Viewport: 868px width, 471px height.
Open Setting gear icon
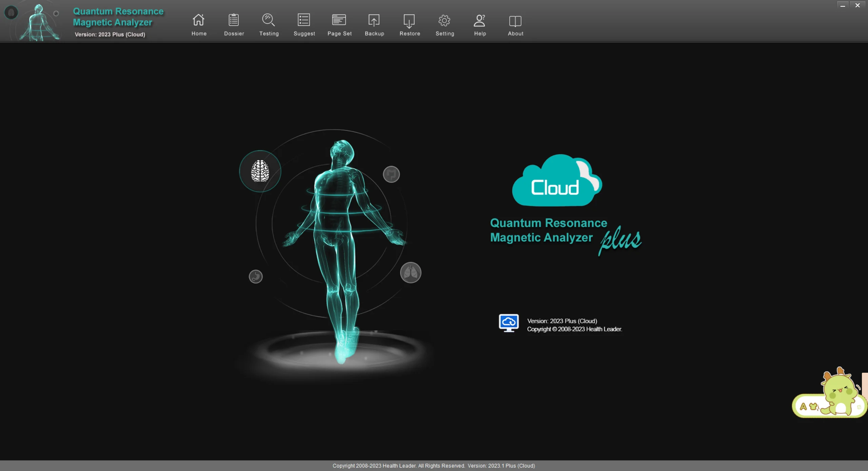(445, 21)
